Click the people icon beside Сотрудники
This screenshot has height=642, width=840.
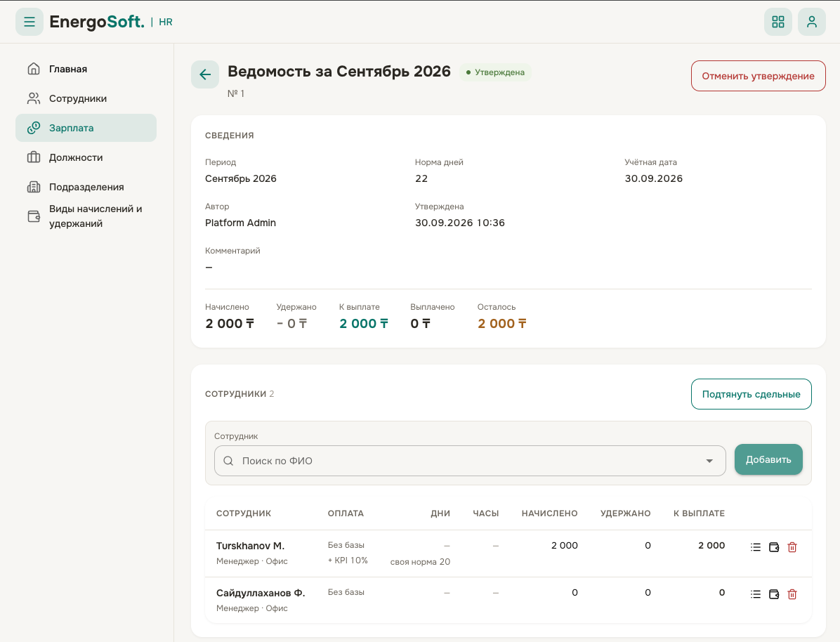(x=34, y=98)
